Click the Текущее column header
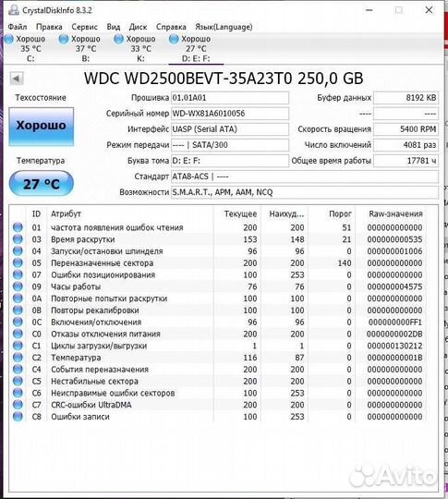The image size is (448, 499). click(237, 213)
